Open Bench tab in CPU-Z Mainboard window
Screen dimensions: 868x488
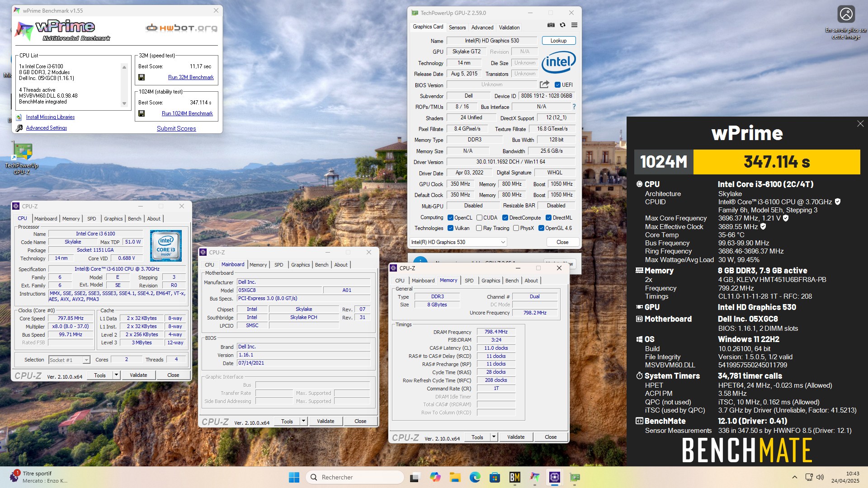click(321, 265)
